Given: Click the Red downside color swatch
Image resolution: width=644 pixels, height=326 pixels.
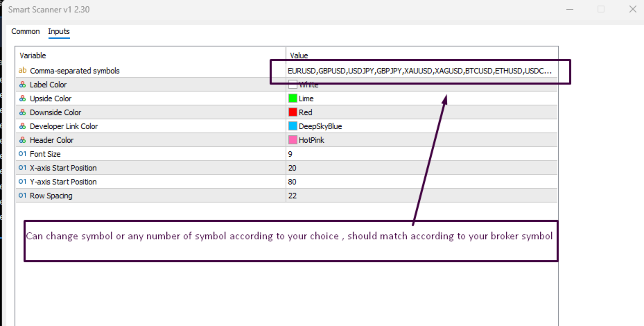Looking at the screenshot, I should click(293, 112).
